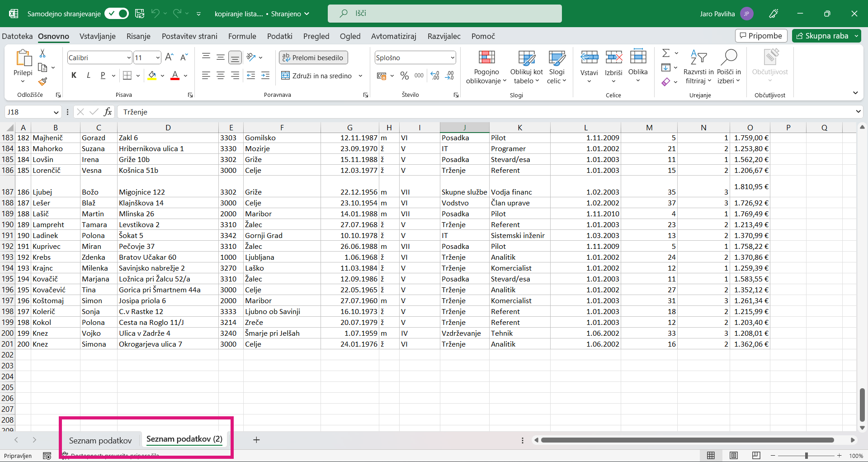Click the cell borders icon

click(x=127, y=76)
